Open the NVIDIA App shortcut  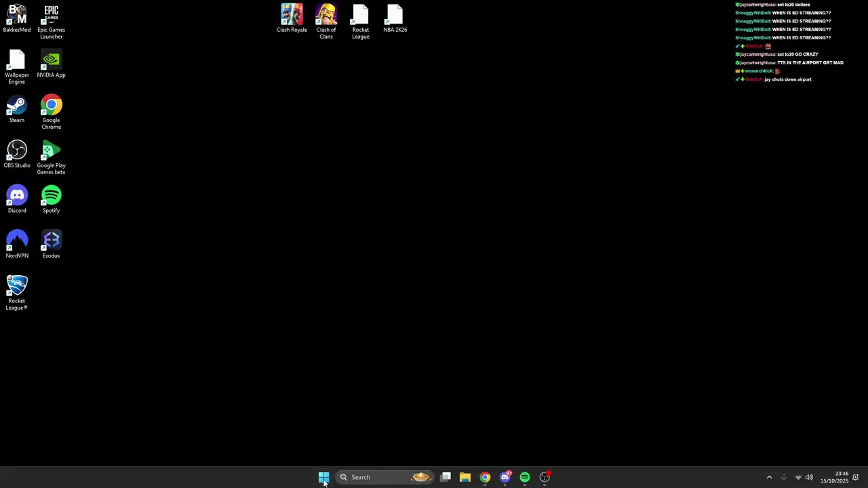click(51, 64)
